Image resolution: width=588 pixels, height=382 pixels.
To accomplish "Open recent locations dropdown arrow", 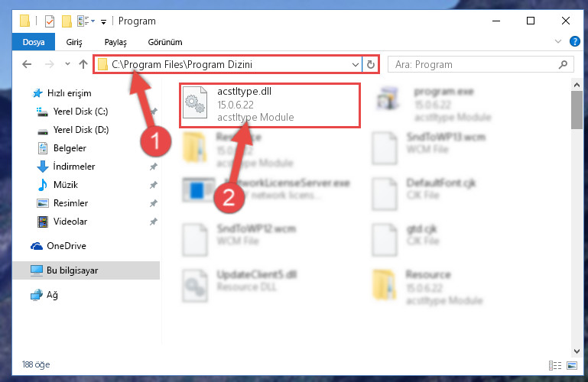I will pyautogui.click(x=67, y=64).
